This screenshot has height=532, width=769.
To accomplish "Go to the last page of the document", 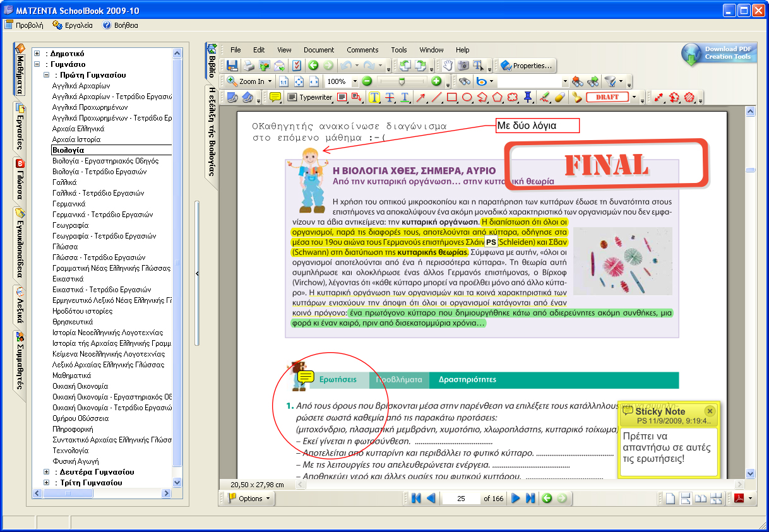I will [x=530, y=499].
